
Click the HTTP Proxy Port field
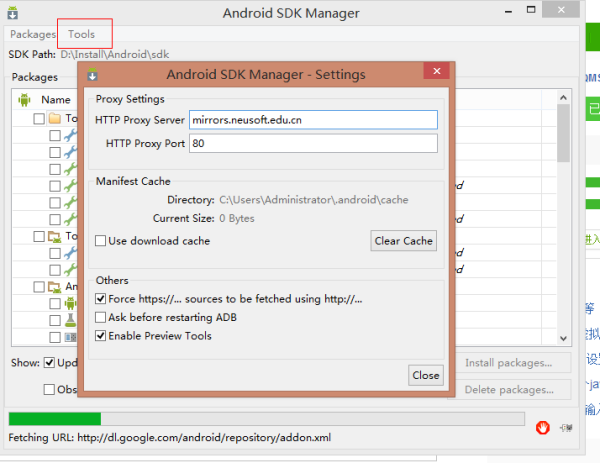pos(313,143)
